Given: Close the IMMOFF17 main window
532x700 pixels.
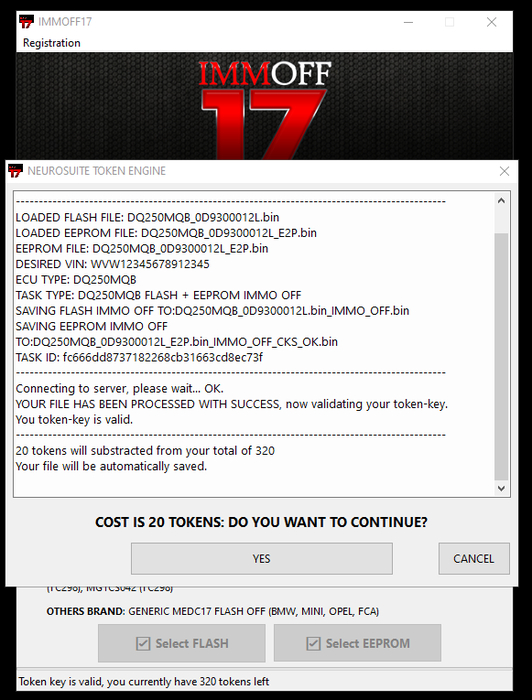Looking at the screenshot, I should pyautogui.click(x=491, y=22).
